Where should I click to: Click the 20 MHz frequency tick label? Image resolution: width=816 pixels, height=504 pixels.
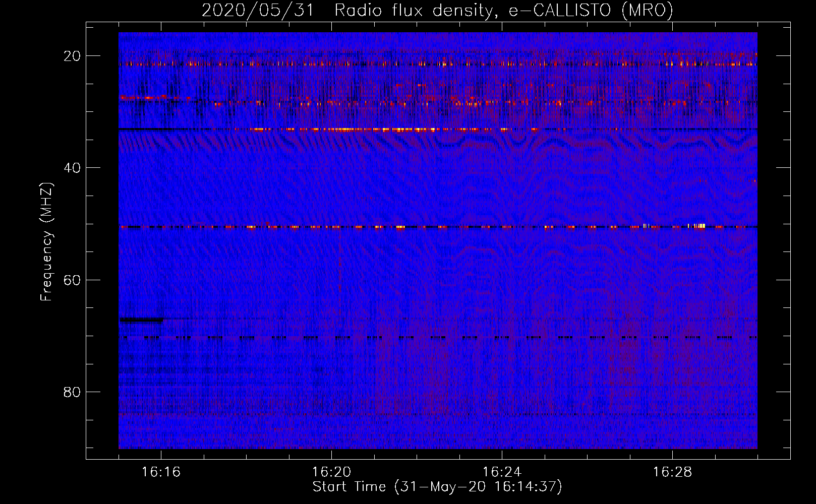coord(73,56)
